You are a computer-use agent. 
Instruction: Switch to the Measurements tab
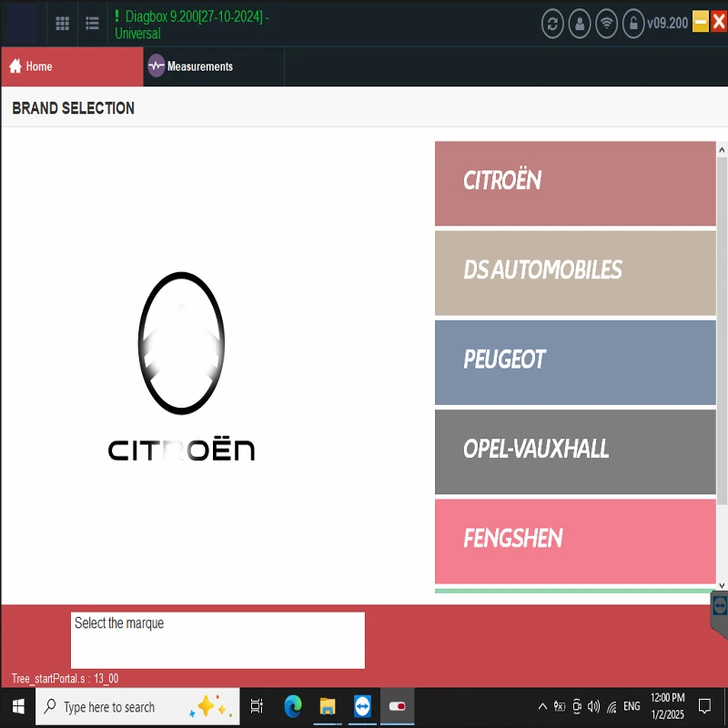214,66
